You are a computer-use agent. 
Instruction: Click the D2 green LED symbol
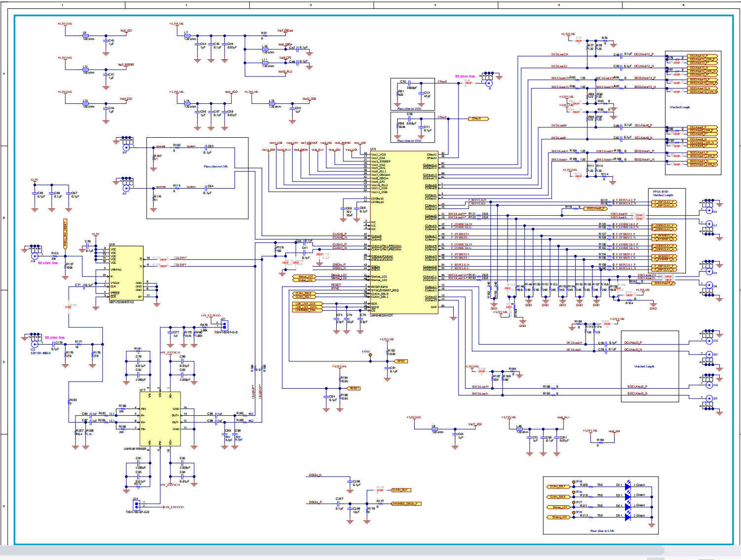coord(627,486)
